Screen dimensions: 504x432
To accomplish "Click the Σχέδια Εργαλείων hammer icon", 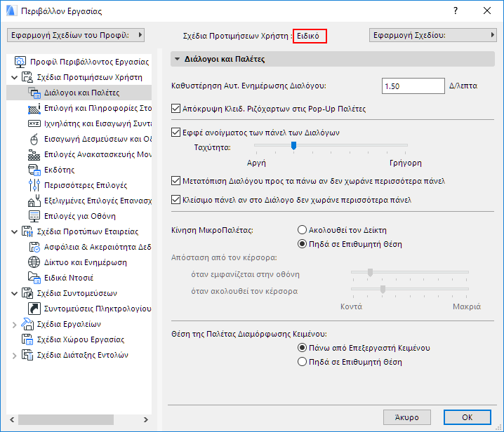I will pyautogui.click(x=27, y=324).
